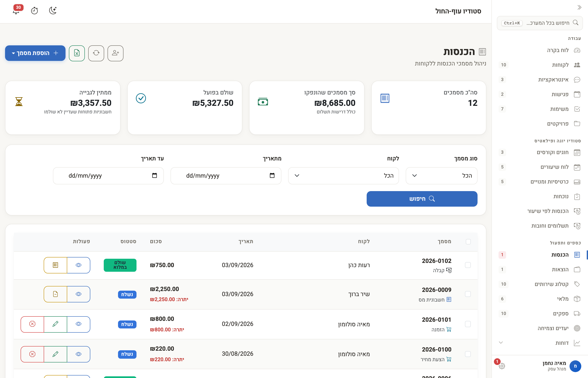The width and height of the screenshot is (588, 378).
Task: Click receipt icon action for 2026-0102
Action: coord(55,265)
